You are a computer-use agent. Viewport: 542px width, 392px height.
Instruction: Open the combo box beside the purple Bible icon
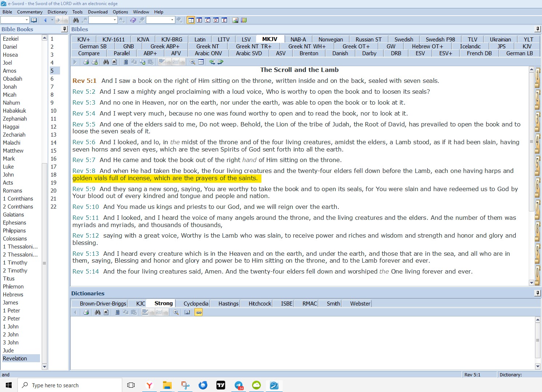(x=160, y=20)
